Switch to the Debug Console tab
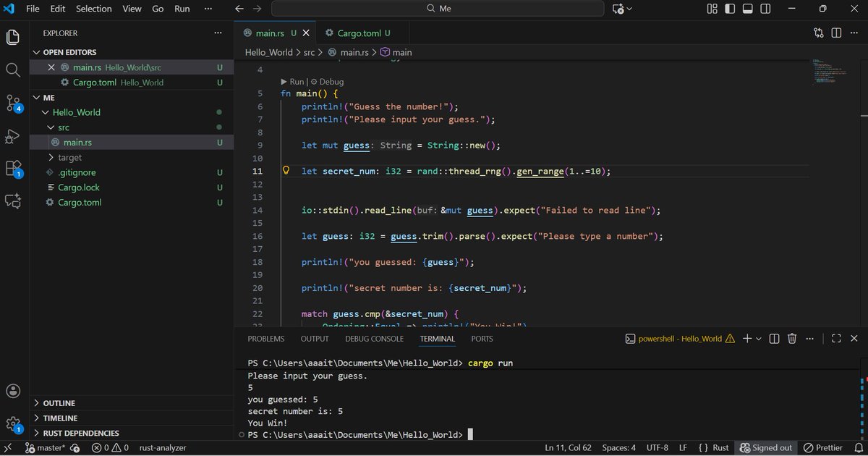Screen dimensions: 868x456 (374, 339)
